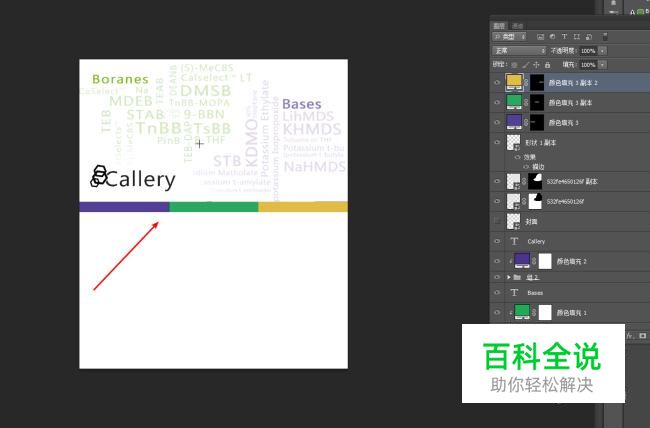
Task: Hide the Bases text layer
Action: 497,292
